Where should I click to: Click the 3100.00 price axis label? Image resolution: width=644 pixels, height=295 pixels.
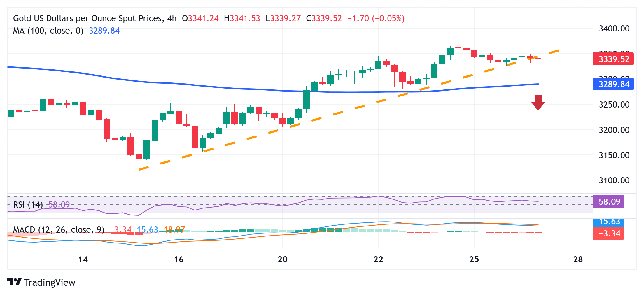coord(614,180)
